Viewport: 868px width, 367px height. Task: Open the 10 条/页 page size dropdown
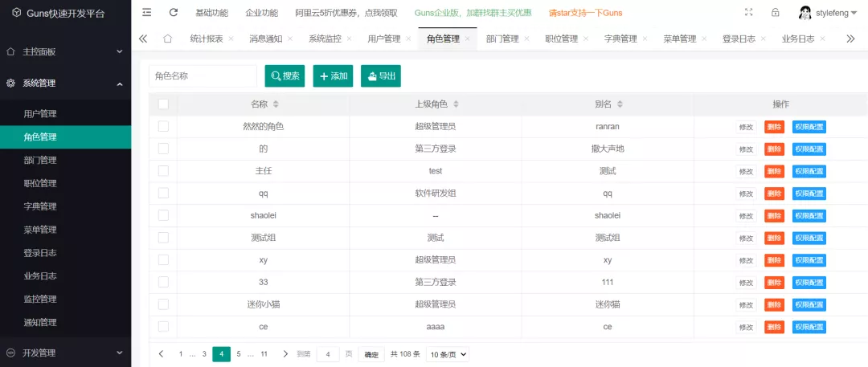[448, 354]
